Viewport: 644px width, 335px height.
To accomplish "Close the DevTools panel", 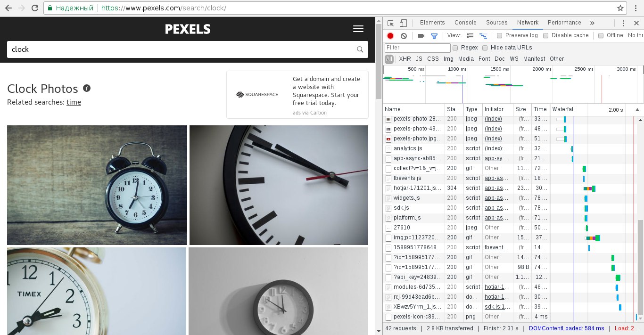I will point(636,23).
